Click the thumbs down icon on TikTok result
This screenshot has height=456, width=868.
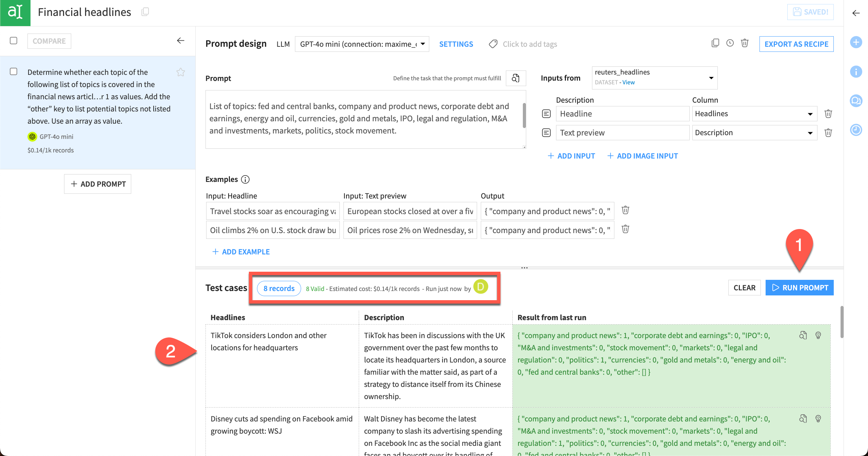[818, 335]
